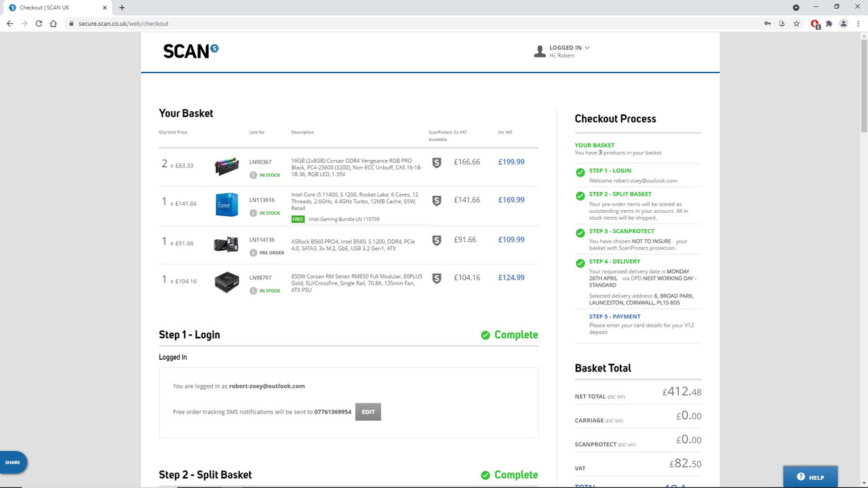Viewport: 868px width, 488px height.
Task: Click info icon beside LN98797 In Stock
Action: [253, 290]
